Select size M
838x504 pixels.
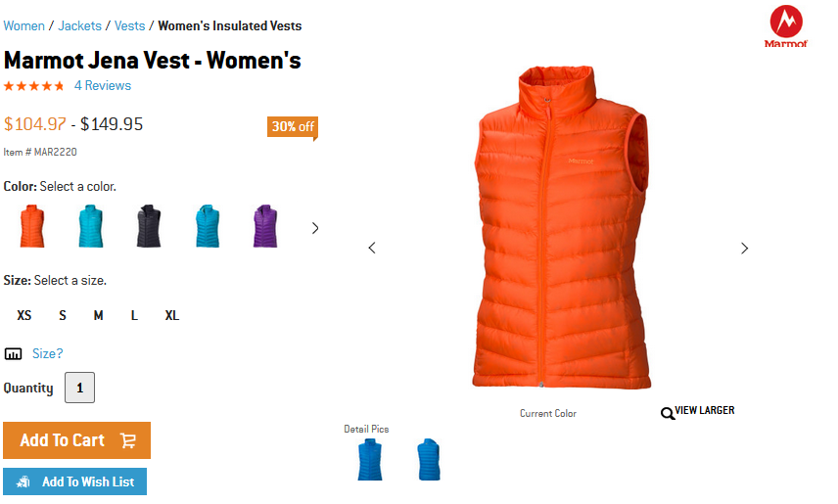click(x=98, y=315)
